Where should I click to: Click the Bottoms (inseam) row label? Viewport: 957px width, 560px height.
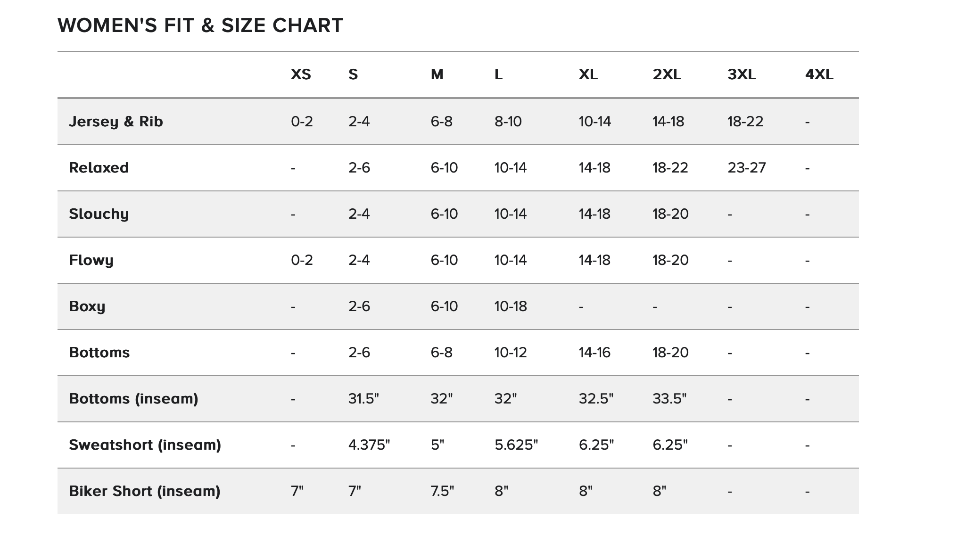click(x=133, y=399)
